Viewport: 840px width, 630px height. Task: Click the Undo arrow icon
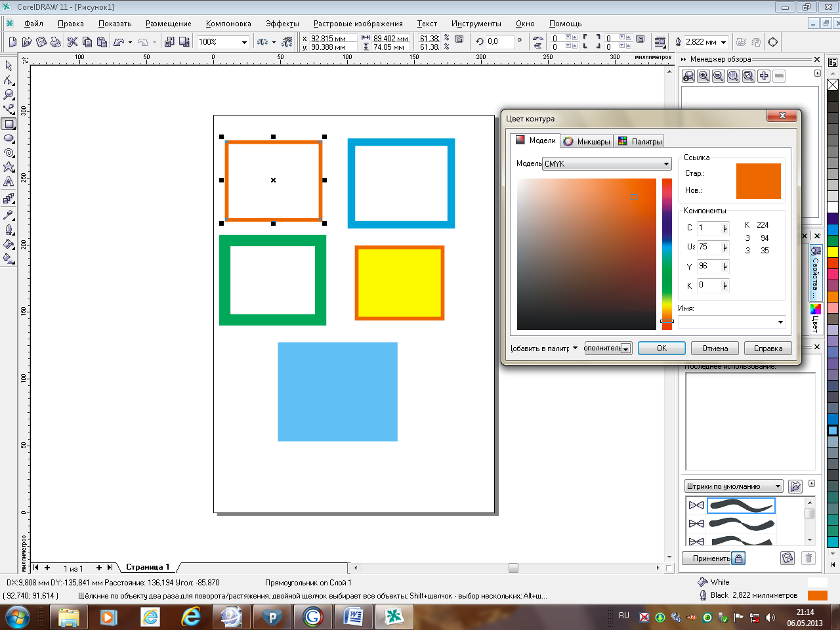[x=119, y=42]
